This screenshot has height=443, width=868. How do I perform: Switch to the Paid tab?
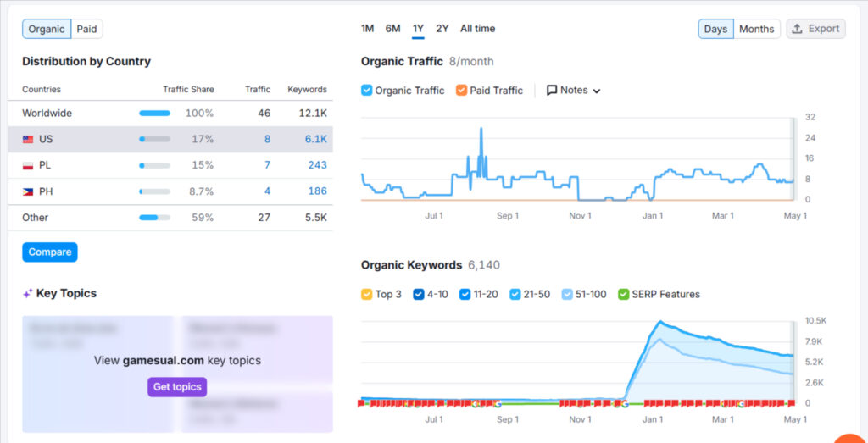pos(87,29)
